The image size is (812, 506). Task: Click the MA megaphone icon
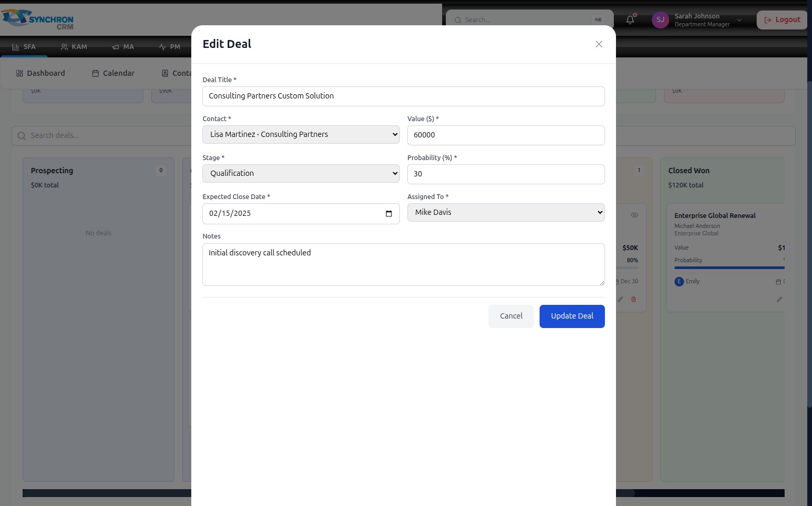tap(115, 47)
